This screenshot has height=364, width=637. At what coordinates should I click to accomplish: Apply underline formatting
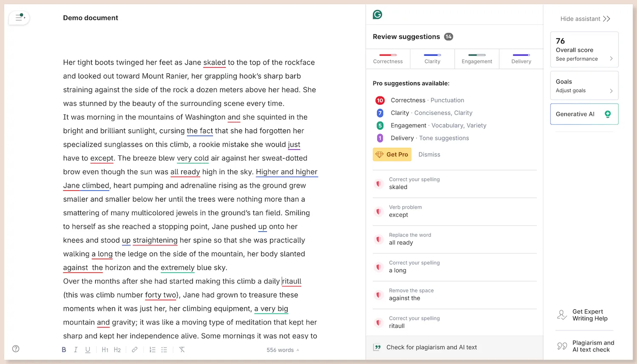click(x=87, y=349)
